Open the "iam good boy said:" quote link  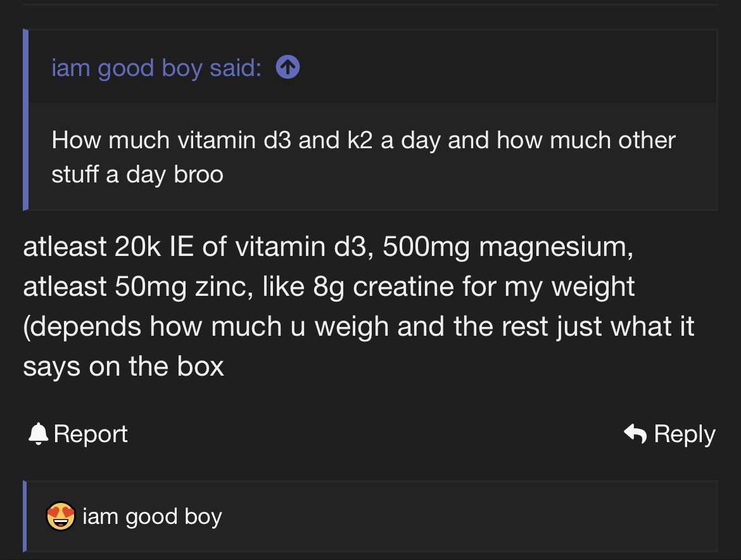coord(156,67)
